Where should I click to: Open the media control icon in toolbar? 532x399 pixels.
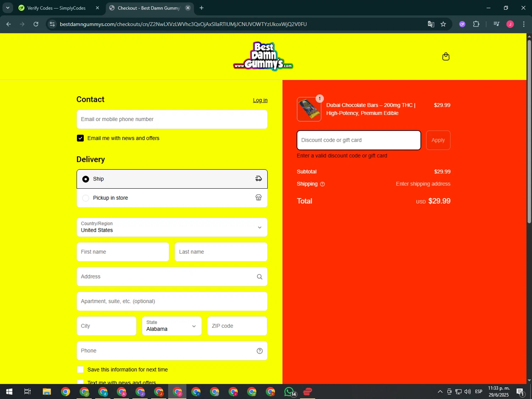tap(496, 24)
